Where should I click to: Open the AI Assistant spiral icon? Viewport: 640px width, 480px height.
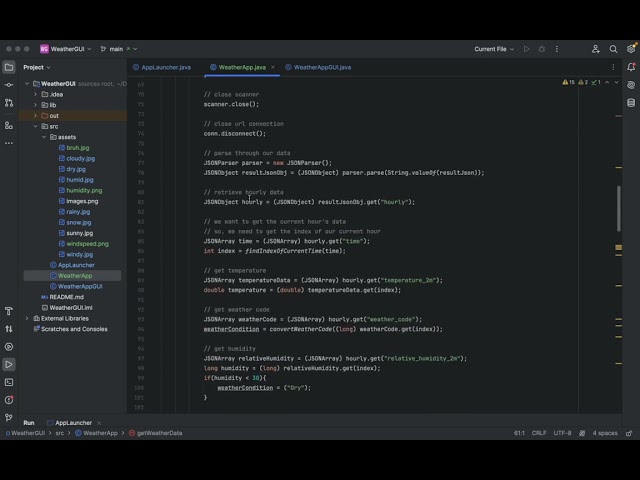[x=631, y=85]
